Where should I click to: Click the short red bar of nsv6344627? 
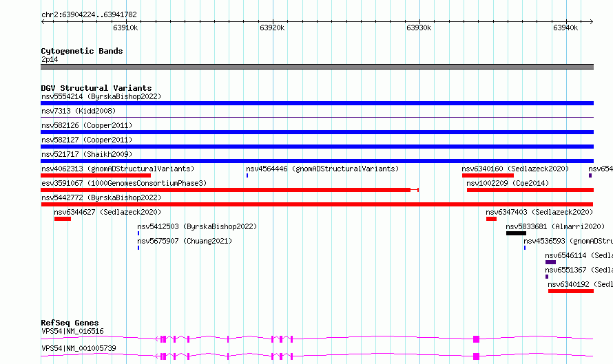click(x=63, y=219)
